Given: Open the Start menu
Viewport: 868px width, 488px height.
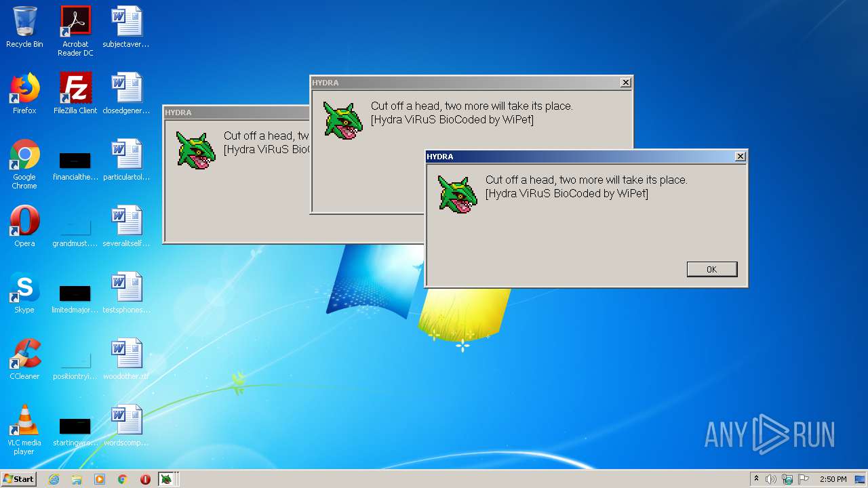Looking at the screenshot, I should pos(19,479).
